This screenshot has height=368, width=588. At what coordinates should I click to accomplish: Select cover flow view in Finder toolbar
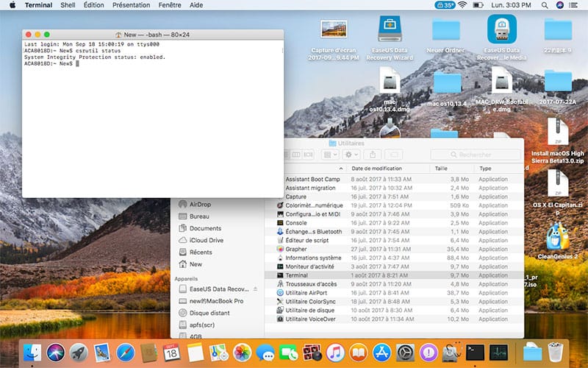(x=308, y=155)
